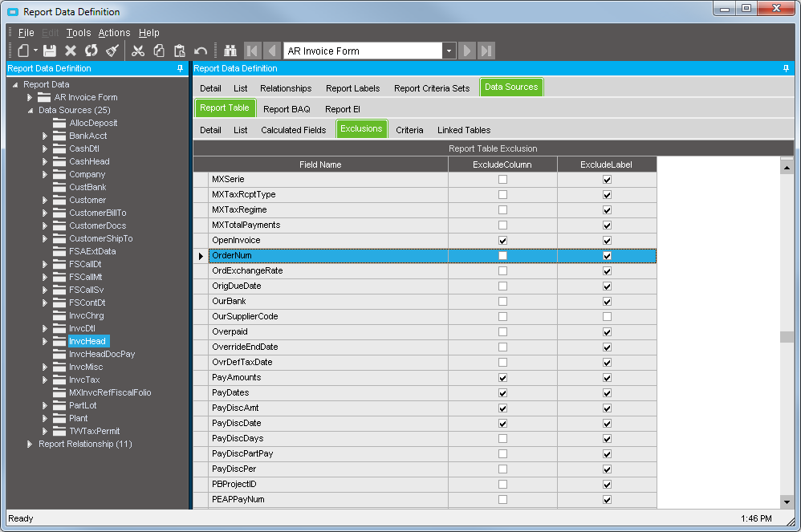
Task: Cut the selection with the scissors icon
Action: [138, 51]
